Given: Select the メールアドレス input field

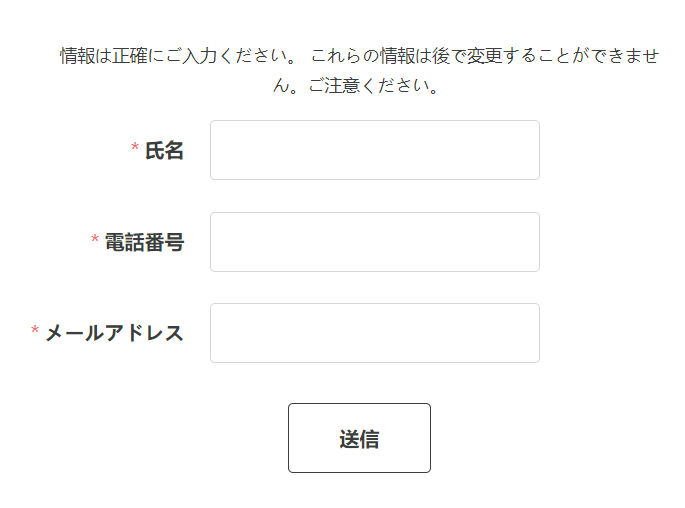Looking at the screenshot, I should pyautogui.click(x=374, y=333).
